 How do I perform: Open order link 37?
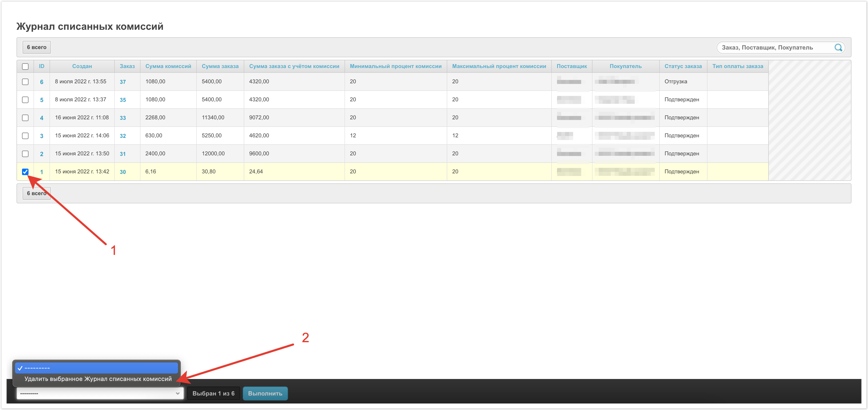(123, 82)
